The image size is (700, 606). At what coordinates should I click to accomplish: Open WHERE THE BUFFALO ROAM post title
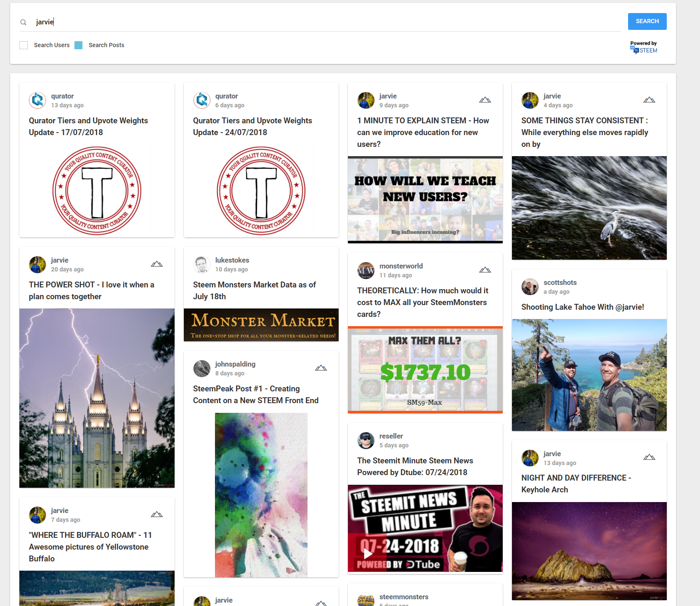90,547
